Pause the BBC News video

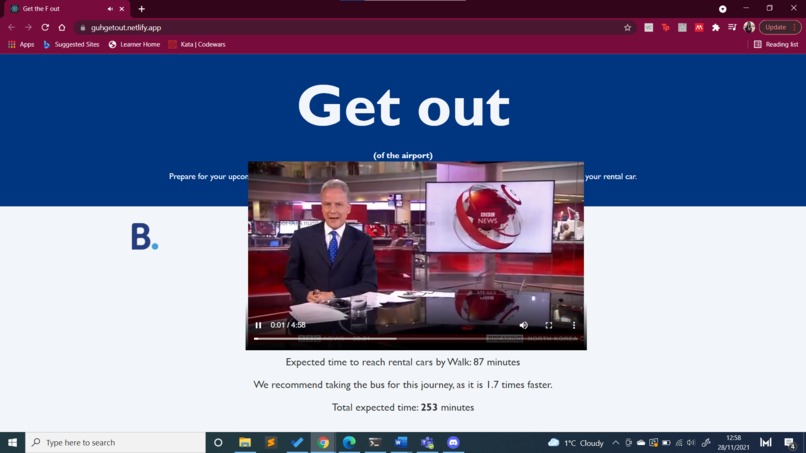click(x=258, y=325)
